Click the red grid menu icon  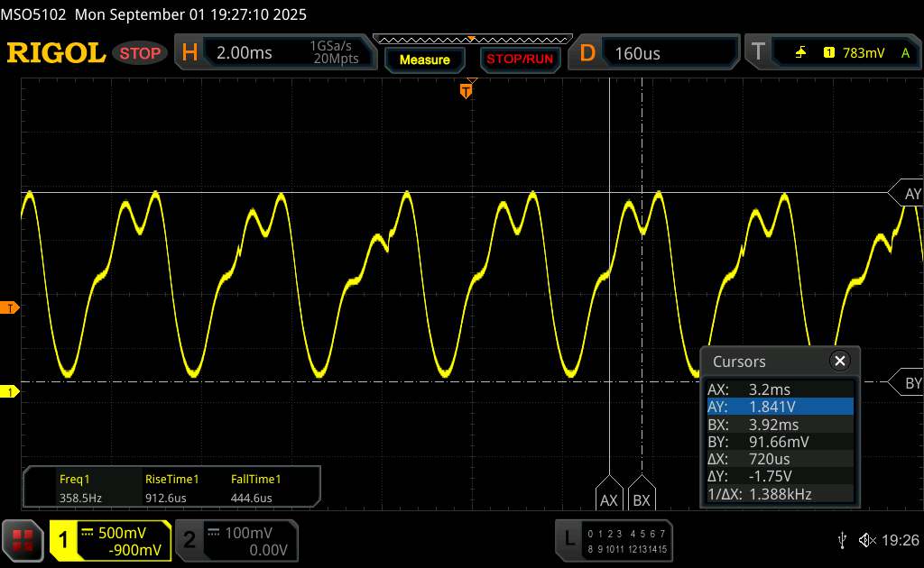pyautogui.click(x=23, y=540)
